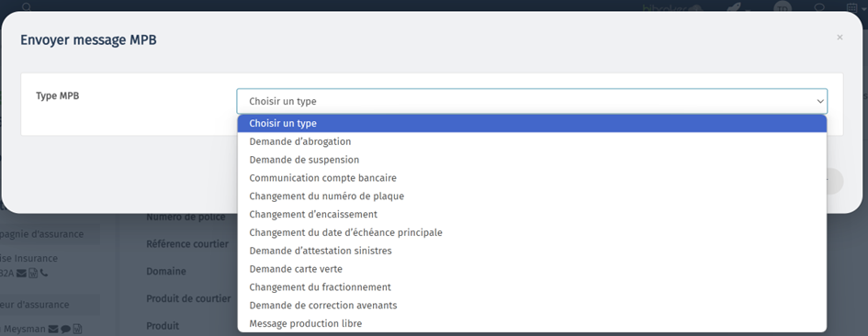Click envelope icon next to Meysman

pyautogui.click(x=53, y=330)
